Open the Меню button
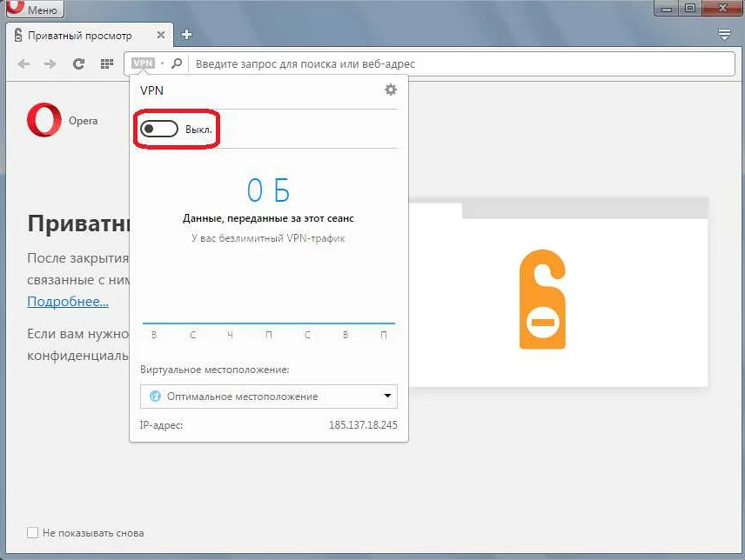745x560 pixels. coord(33,10)
